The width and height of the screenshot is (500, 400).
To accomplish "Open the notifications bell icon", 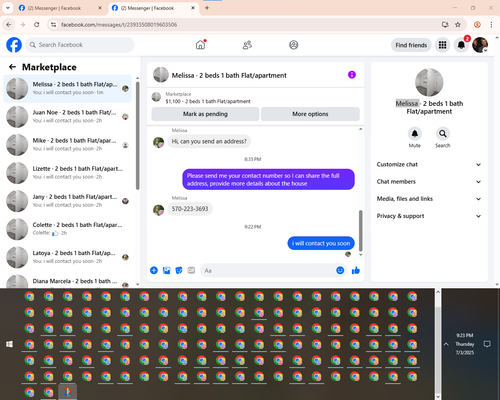I will click(x=461, y=45).
